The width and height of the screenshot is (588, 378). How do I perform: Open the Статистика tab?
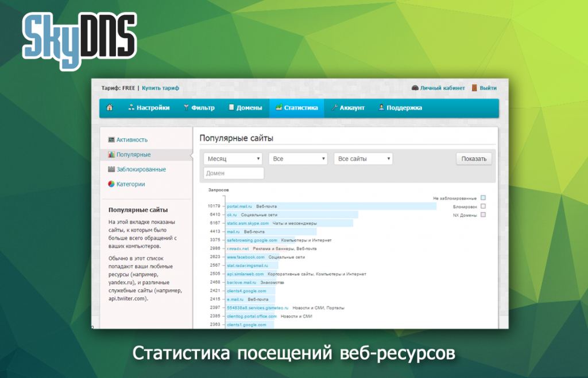297,108
